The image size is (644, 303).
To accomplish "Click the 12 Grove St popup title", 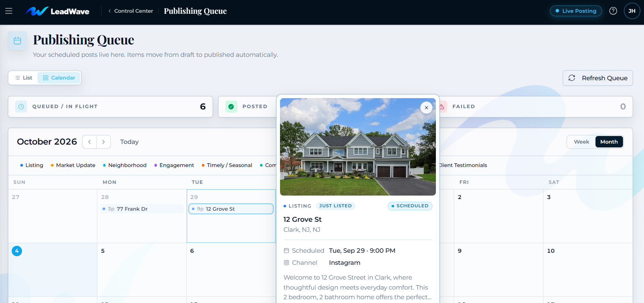I will (302, 219).
